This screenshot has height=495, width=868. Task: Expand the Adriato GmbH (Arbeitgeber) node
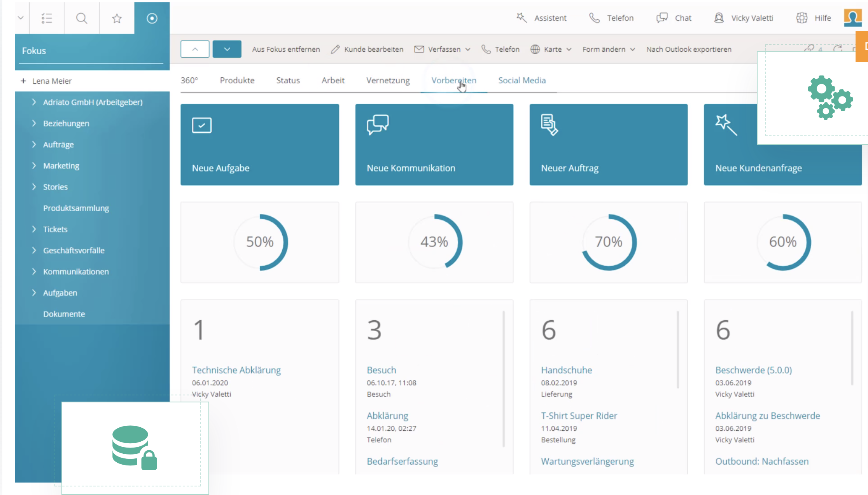click(x=34, y=102)
